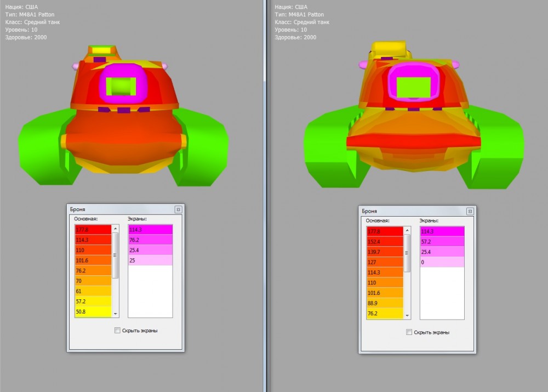Choose the 57.2 entry in right Экраны list
548x392 pixels.
click(442, 241)
